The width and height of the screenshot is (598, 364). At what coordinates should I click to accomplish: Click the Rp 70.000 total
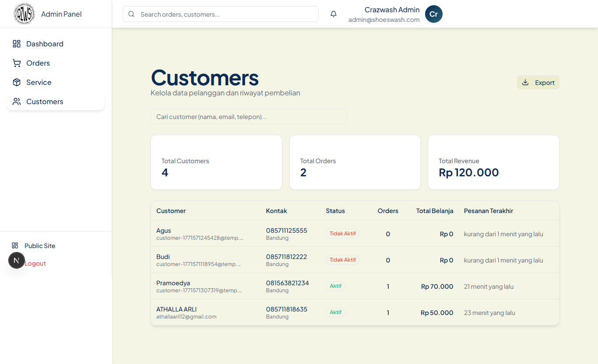pyautogui.click(x=437, y=287)
